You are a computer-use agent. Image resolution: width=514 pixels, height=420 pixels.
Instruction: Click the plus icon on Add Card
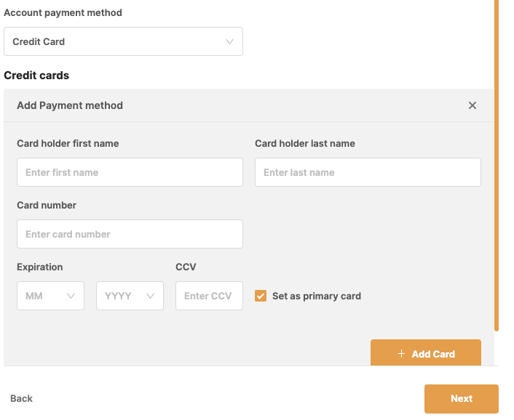[401, 354]
